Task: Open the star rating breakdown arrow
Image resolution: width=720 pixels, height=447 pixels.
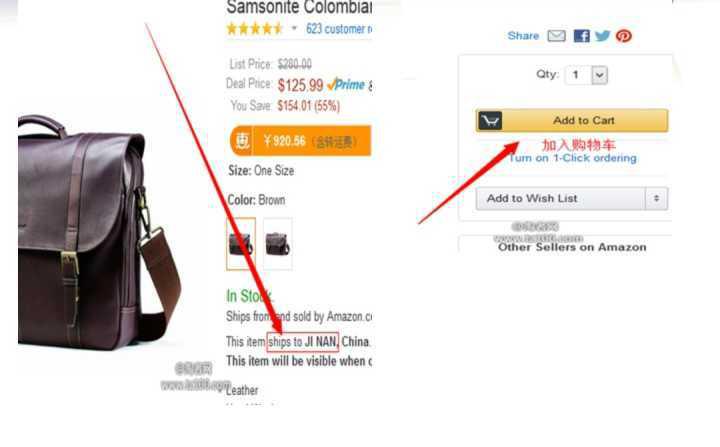Action: coord(294,28)
